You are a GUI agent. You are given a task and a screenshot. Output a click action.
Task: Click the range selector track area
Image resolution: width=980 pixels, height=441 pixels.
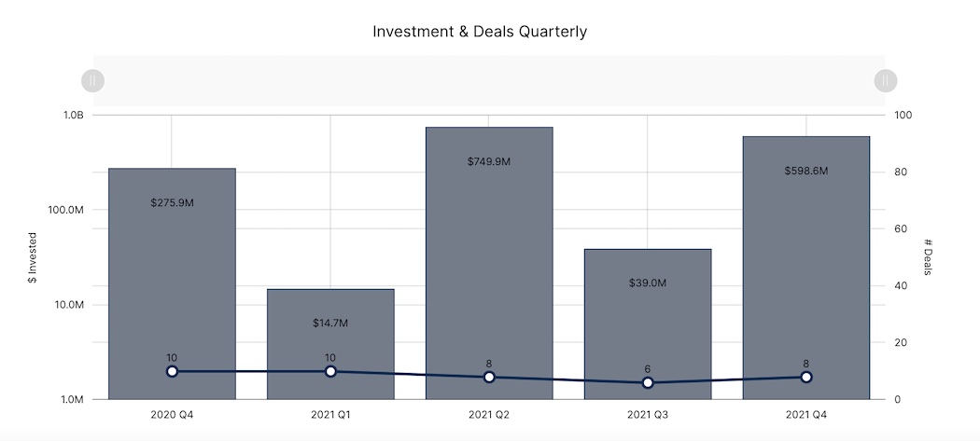pos(488,80)
